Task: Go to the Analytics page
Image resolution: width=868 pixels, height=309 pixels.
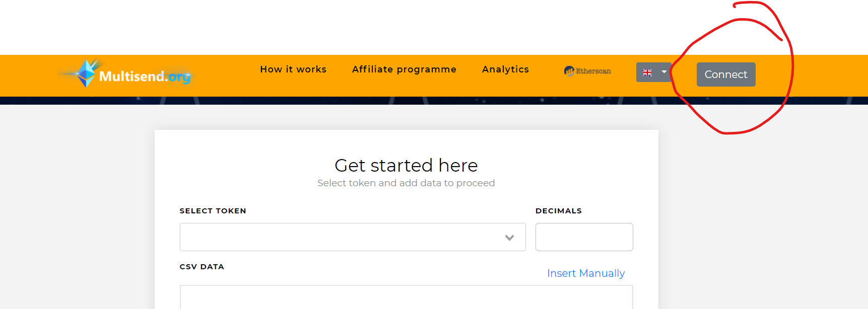Action: pos(505,69)
